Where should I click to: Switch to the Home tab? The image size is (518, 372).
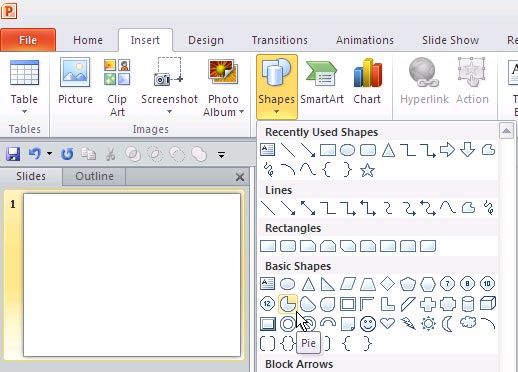(88, 40)
